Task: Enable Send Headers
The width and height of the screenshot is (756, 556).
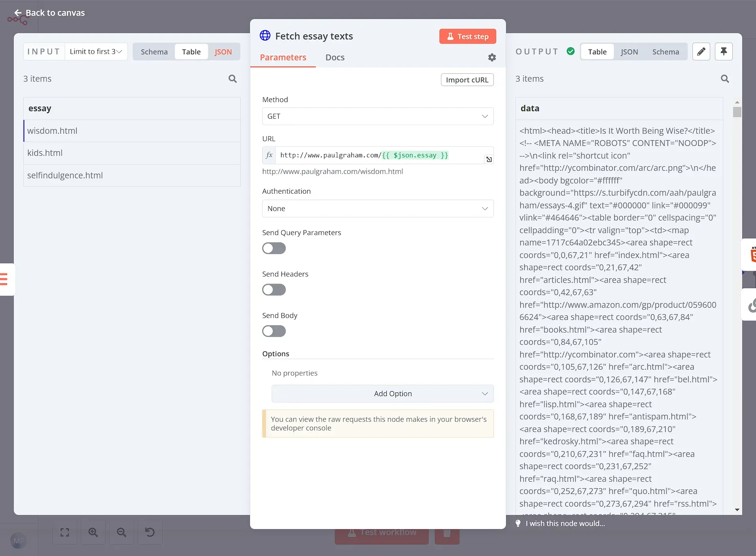Action: pyautogui.click(x=274, y=290)
